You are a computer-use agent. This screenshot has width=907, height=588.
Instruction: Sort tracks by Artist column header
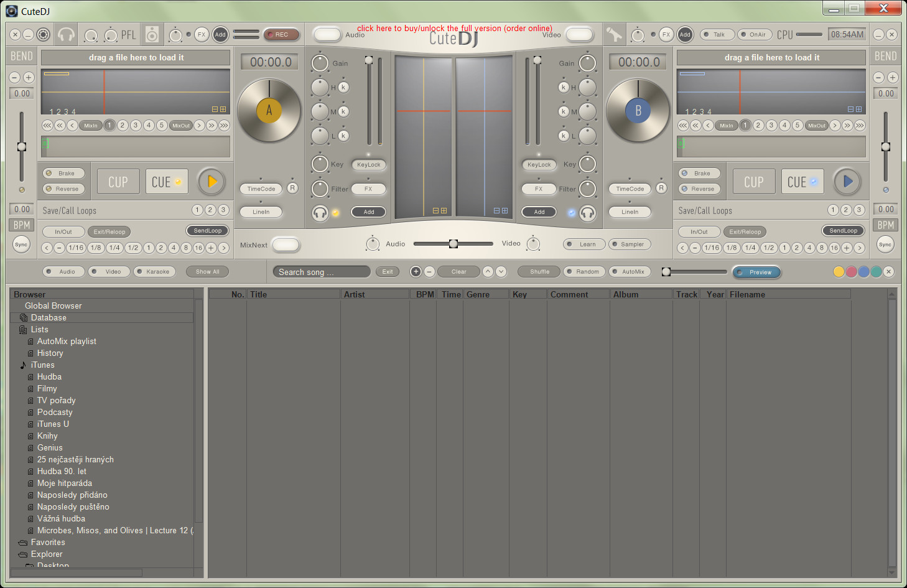pos(375,294)
